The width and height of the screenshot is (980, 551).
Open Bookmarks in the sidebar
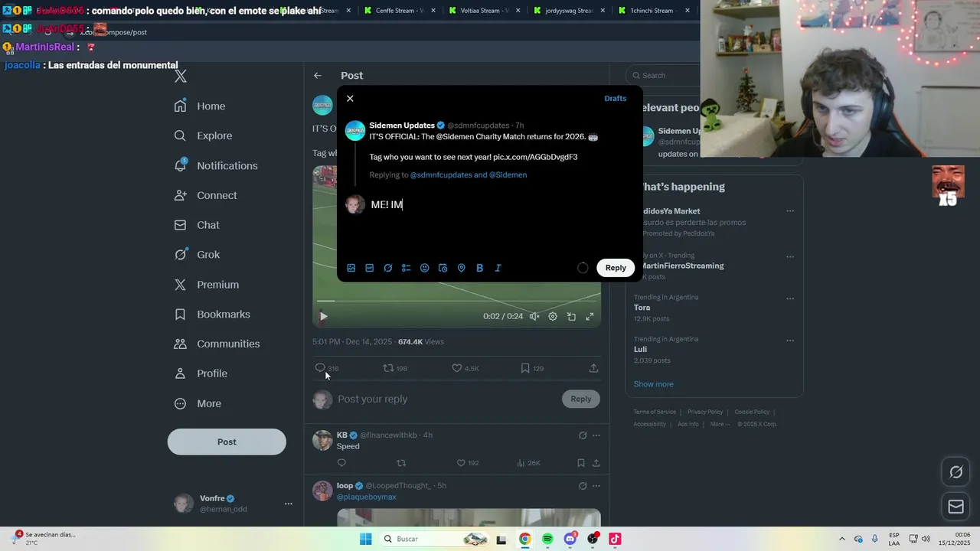point(212,315)
